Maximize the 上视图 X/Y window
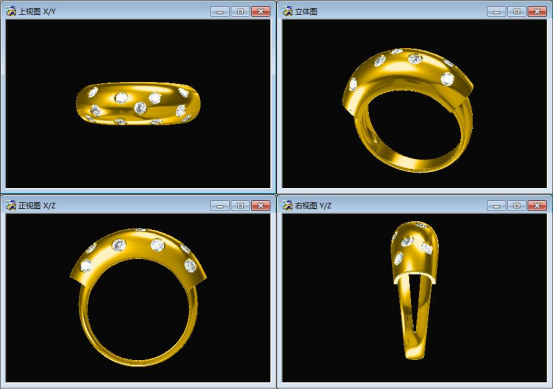553x390 pixels. (x=240, y=11)
